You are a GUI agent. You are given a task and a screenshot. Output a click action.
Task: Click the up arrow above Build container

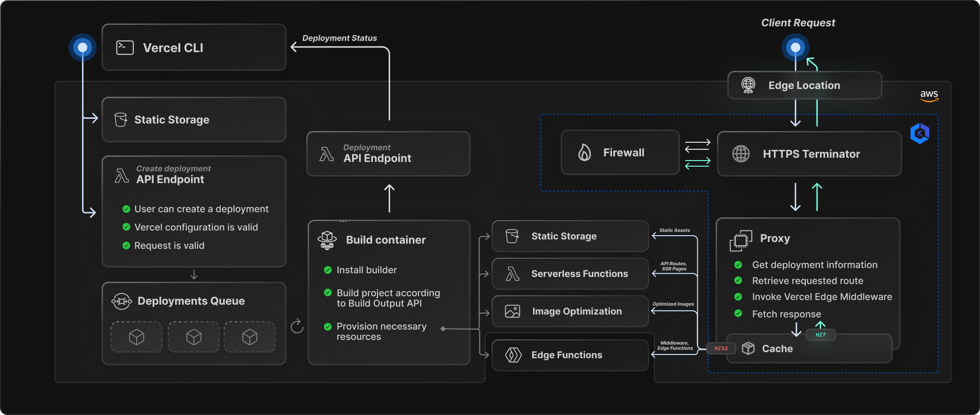pyautogui.click(x=389, y=198)
